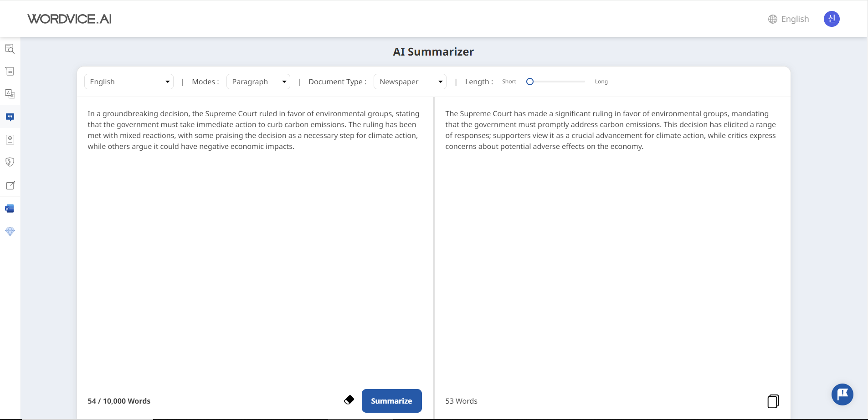Image resolution: width=868 pixels, height=420 pixels.
Task: Select the AI Detector shield icon
Action: coord(10,162)
